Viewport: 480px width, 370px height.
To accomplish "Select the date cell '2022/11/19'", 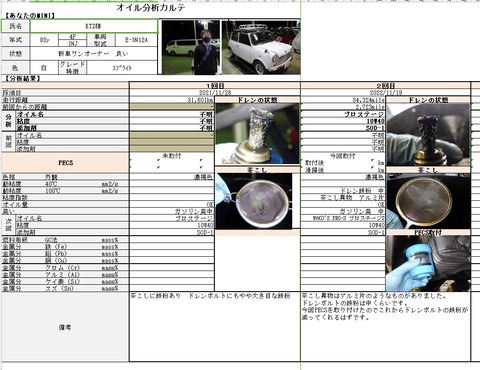I will 386,92.
